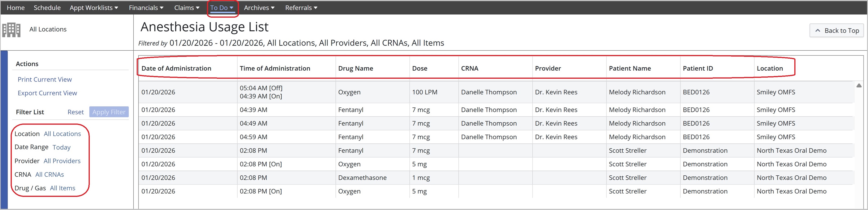Image resolution: width=868 pixels, height=210 pixels.
Task: Select the All CRNAs filter value
Action: tap(50, 175)
